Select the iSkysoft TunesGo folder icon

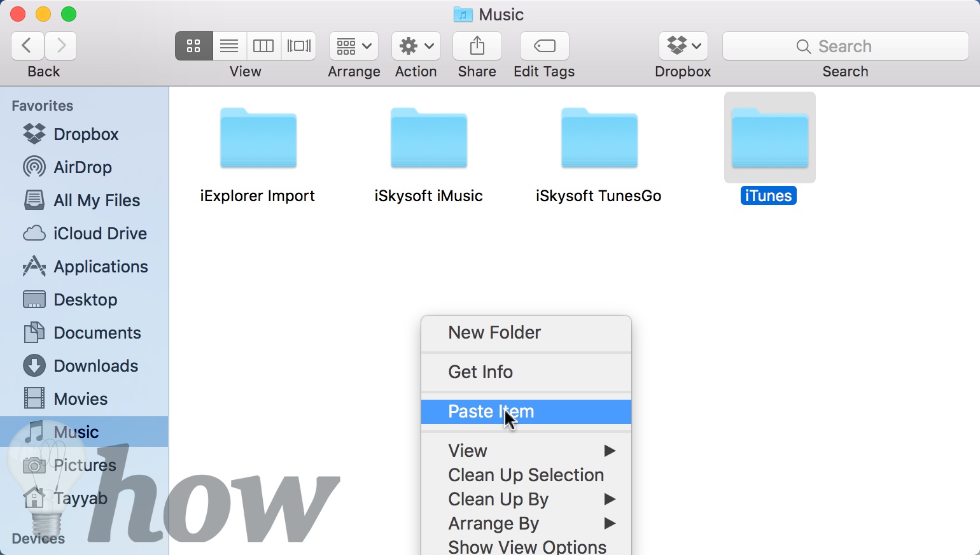tap(599, 137)
